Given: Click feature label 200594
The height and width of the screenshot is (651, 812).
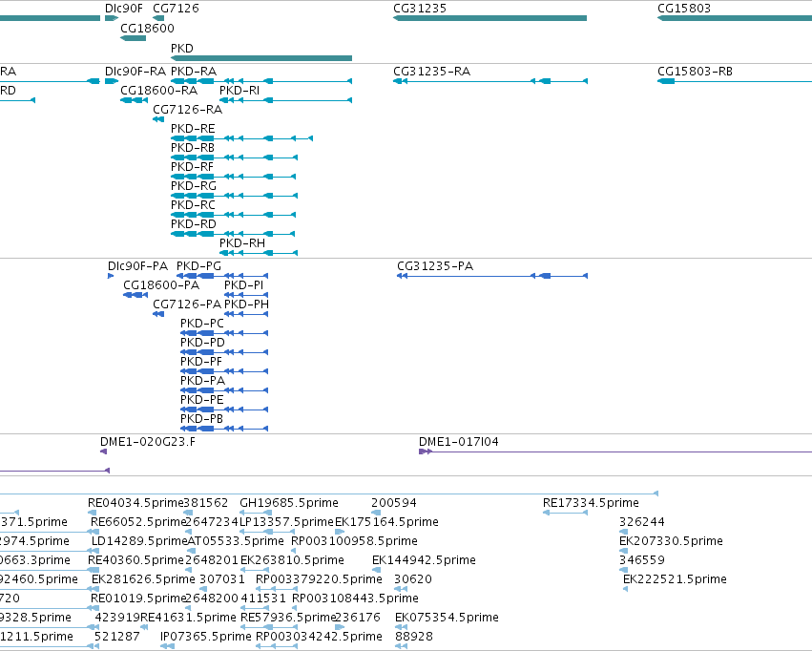Looking at the screenshot, I should tap(393, 503).
